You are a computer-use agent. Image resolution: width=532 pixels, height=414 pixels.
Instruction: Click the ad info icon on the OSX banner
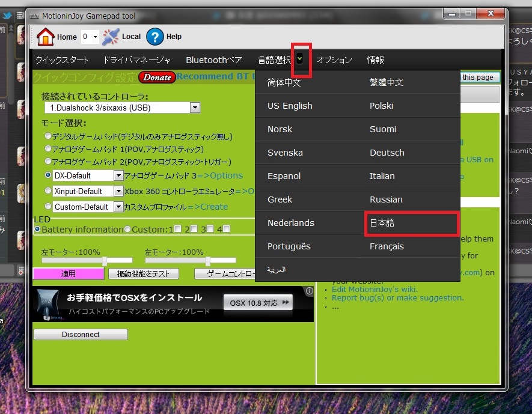309,291
